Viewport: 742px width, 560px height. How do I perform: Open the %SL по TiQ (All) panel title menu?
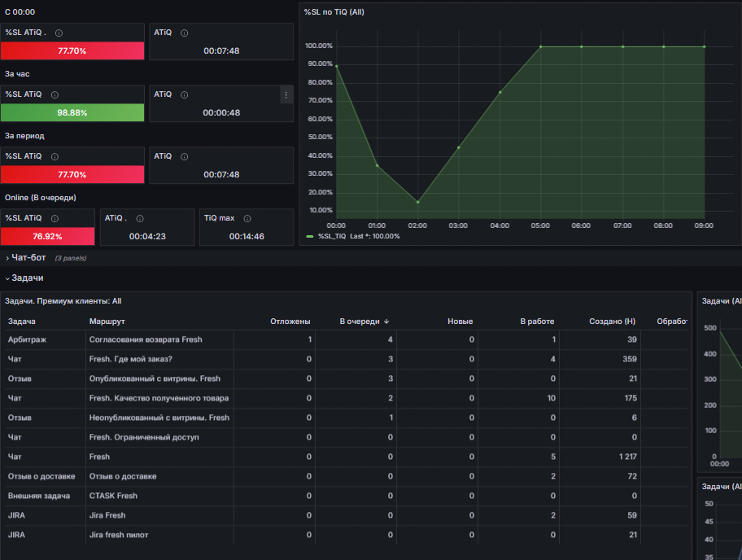tap(334, 12)
